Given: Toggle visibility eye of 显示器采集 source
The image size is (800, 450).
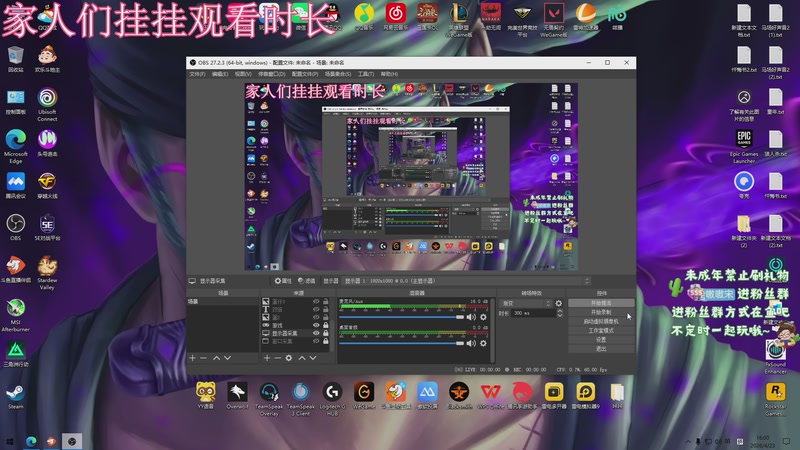Looking at the screenshot, I should (316, 333).
